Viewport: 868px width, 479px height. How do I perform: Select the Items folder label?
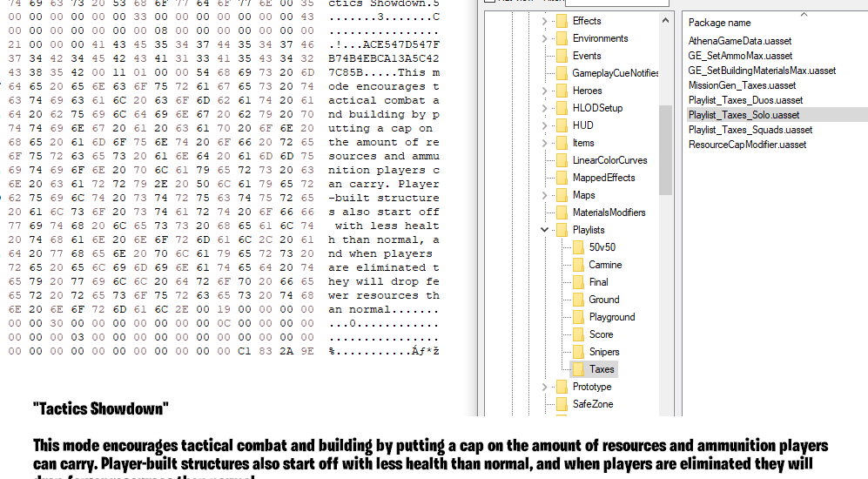[583, 143]
